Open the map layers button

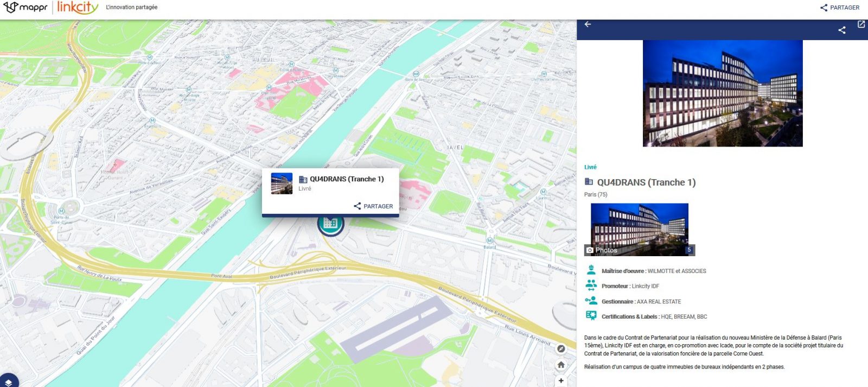8,381
